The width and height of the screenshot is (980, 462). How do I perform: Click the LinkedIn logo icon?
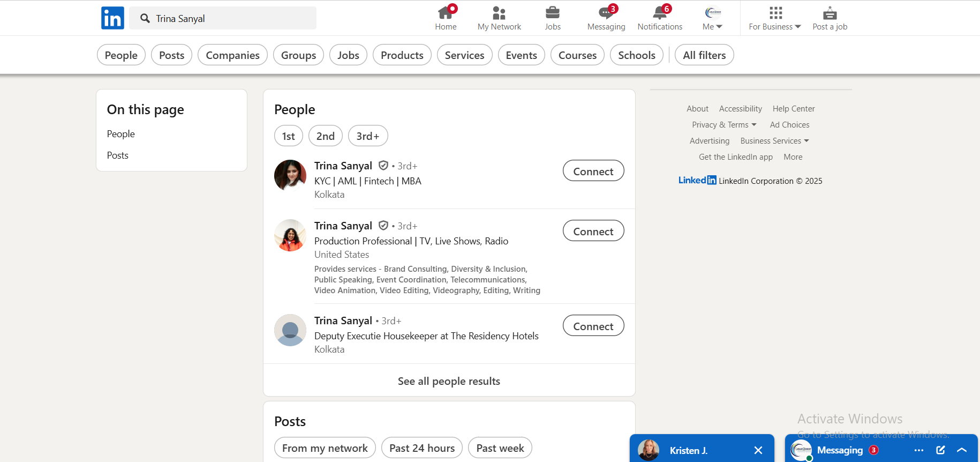(112, 18)
